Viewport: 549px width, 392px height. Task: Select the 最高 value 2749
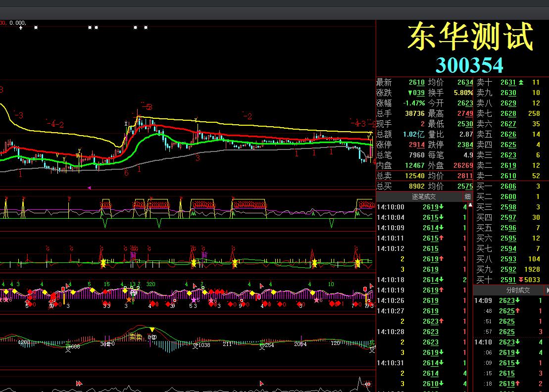point(465,113)
